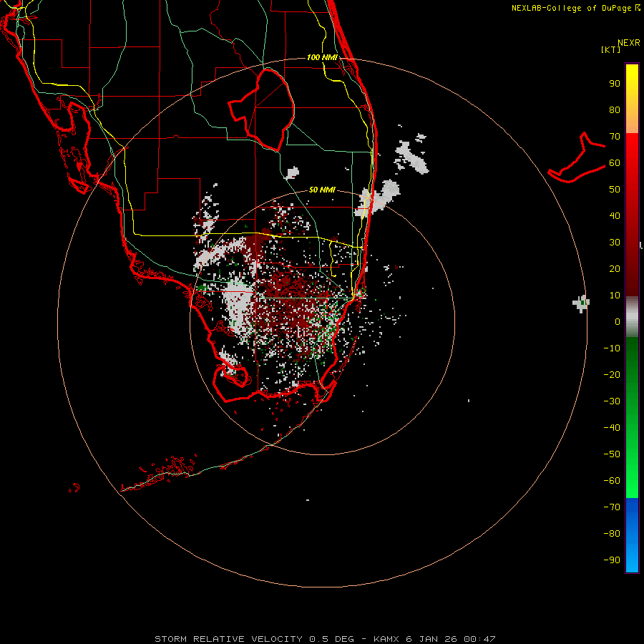The image size is (644, 644).
Task: Click the -90 value on the velocity scale
Action: [x=612, y=560]
